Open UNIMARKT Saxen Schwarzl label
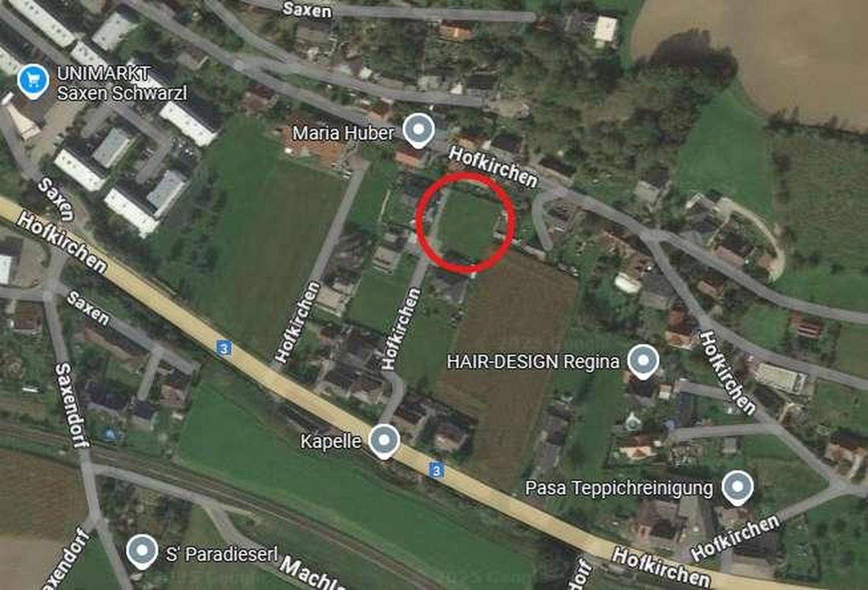Image resolution: width=868 pixels, height=590 pixels. 121,83
